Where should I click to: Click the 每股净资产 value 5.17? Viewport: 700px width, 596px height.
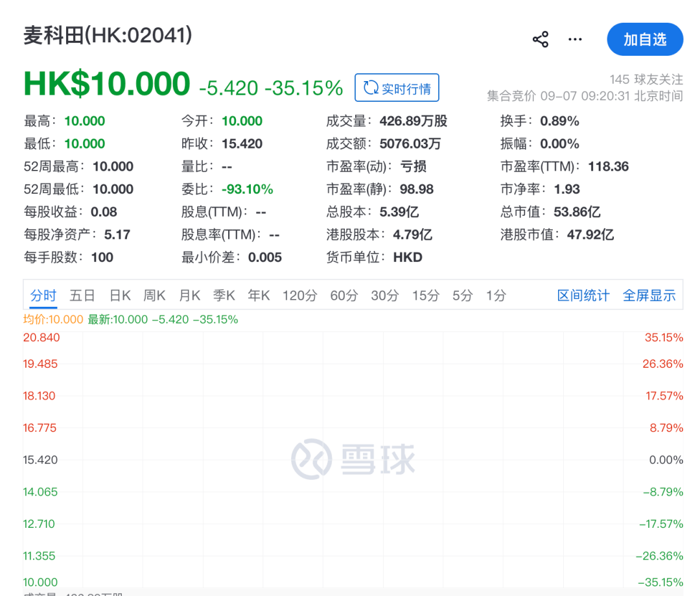[117, 235]
